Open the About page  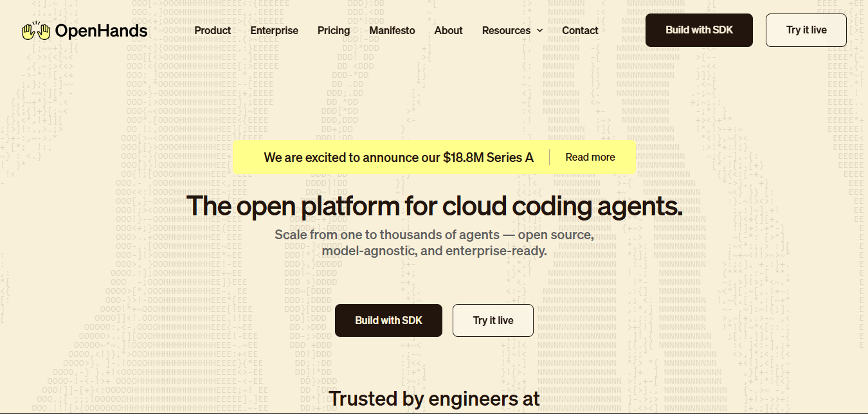pos(448,30)
